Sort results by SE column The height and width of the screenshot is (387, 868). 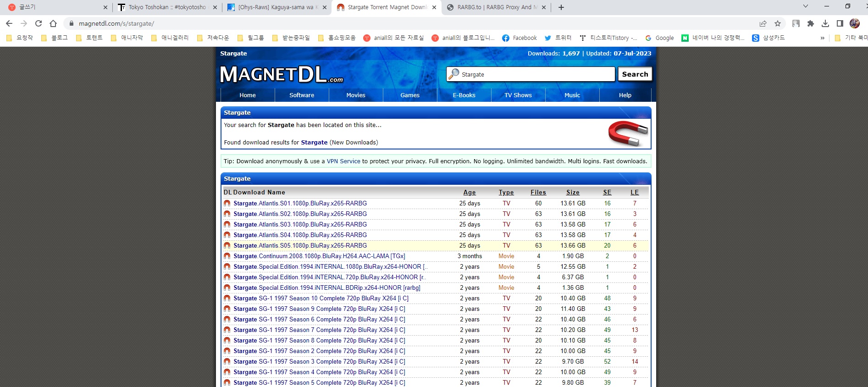tap(607, 193)
